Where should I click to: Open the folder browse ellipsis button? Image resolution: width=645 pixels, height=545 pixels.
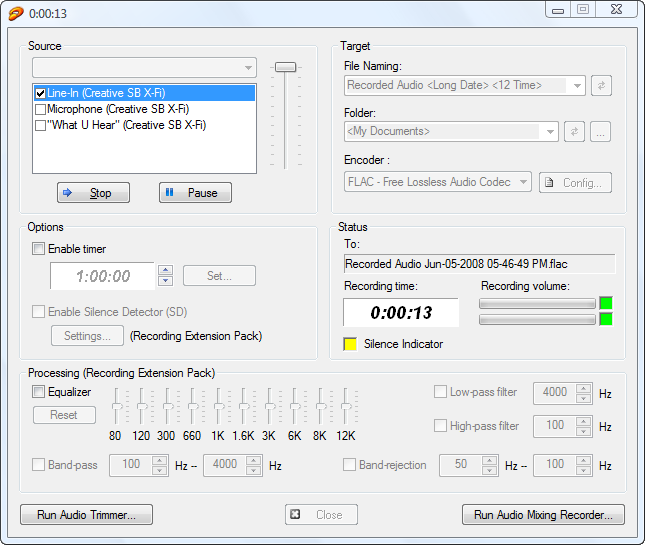(600, 132)
